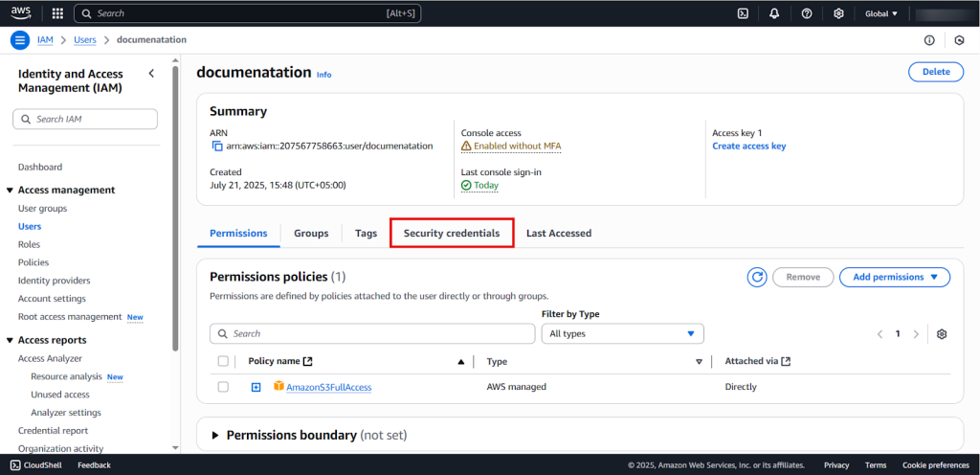The height and width of the screenshot is (475, 980).
Task: Open Account settings in sidebar
Action: 52,299
